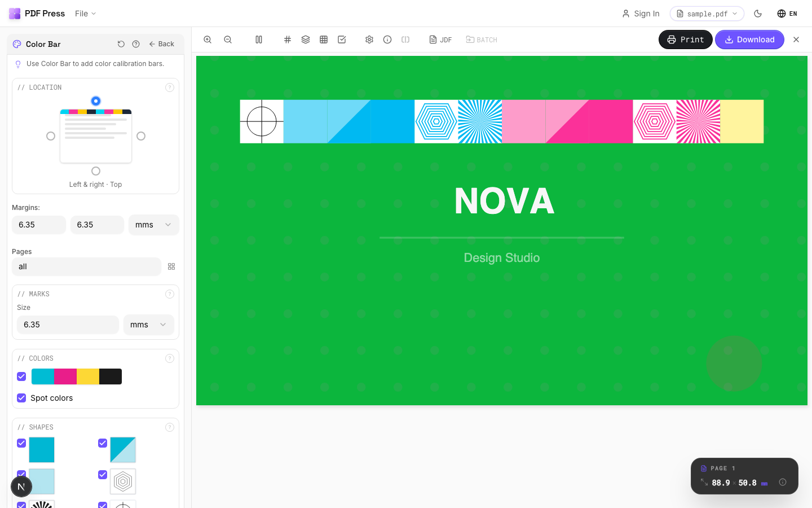Click the first Margins input field
Image resolution: width=812 pixels, height=508 pixels.
(39, 225)
